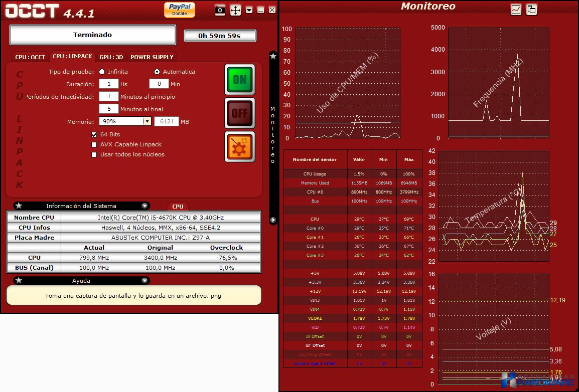
Task: Click the PayPal Donate button
Action: (x=179, y=10)
